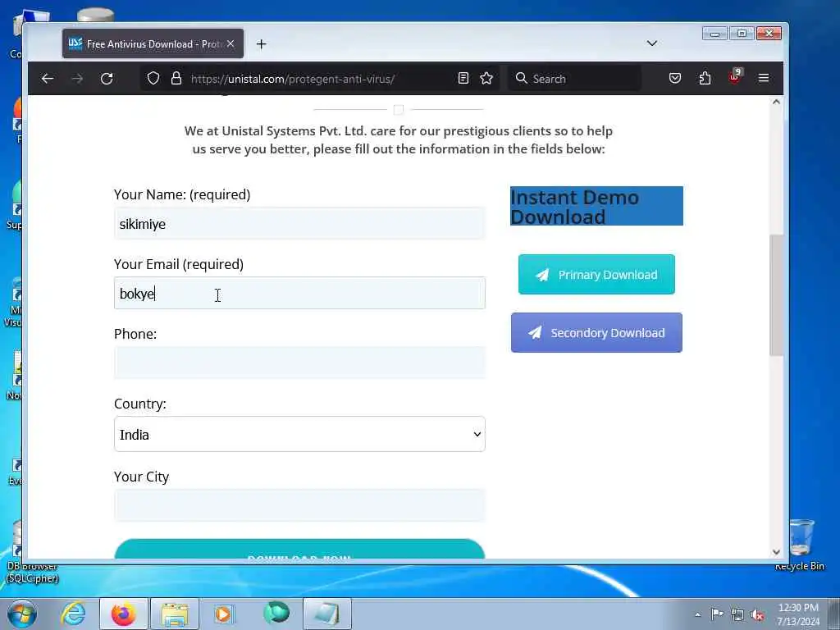This screenshot has width=840, height=630.
Task: Click the Secondory Download button
Action: 596,333
